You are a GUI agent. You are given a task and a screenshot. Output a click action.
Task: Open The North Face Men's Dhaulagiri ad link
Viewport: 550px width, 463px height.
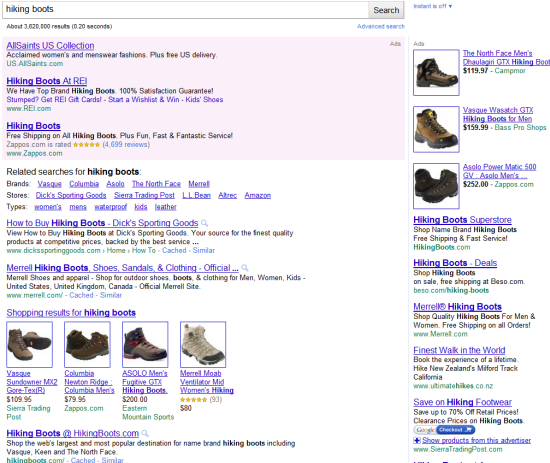click(506, 58)
